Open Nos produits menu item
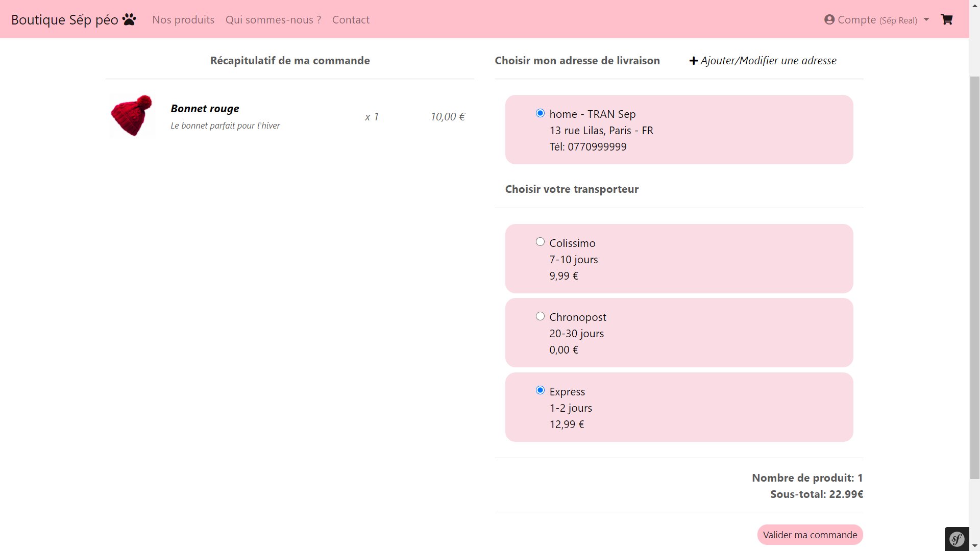The image size is (980, 551). 183,20
